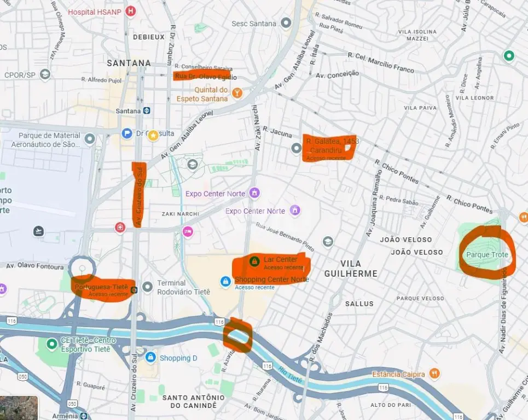Click the Hospital HSANP red marker icon

pyautogui.click(x=130, y=11)
